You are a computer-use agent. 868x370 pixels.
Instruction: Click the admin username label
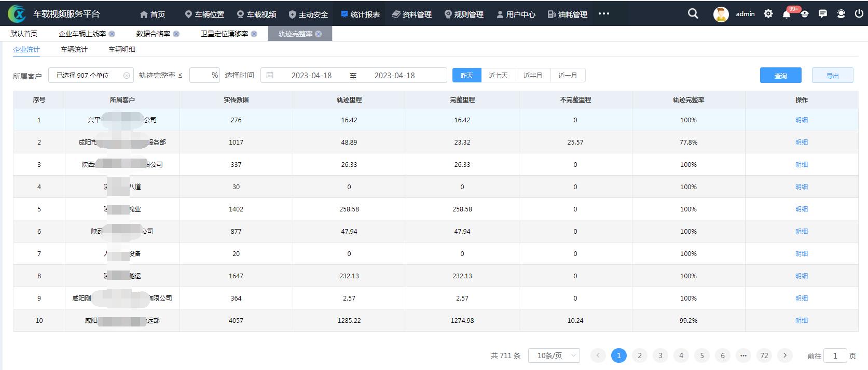745,14
